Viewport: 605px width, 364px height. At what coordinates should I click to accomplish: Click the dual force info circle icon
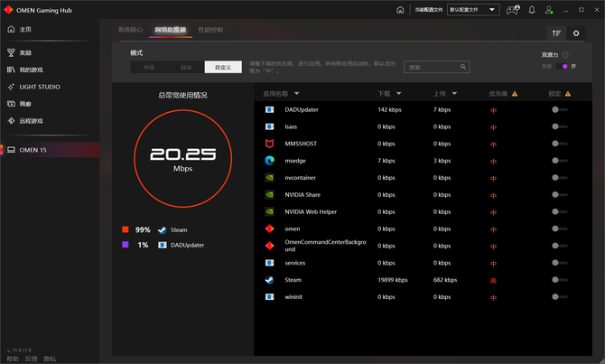[x=565, y=55]
